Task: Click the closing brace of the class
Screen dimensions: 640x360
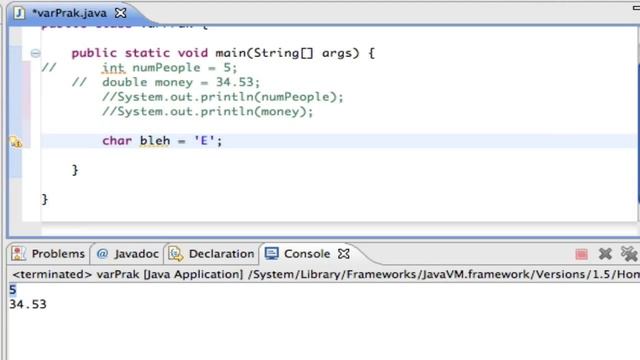Action: pyautogui.click(x=45, y=200)
